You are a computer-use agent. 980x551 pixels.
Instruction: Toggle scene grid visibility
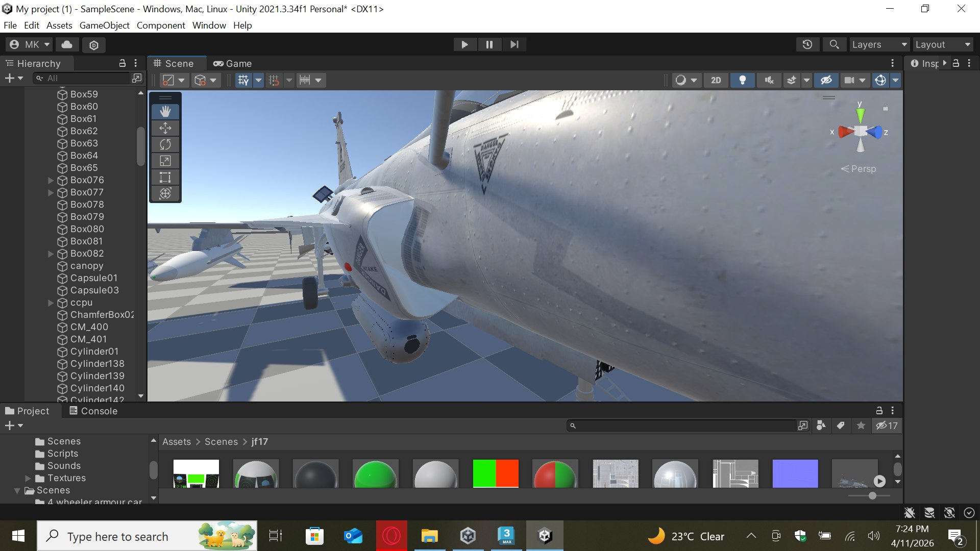[x=243, y=80]
